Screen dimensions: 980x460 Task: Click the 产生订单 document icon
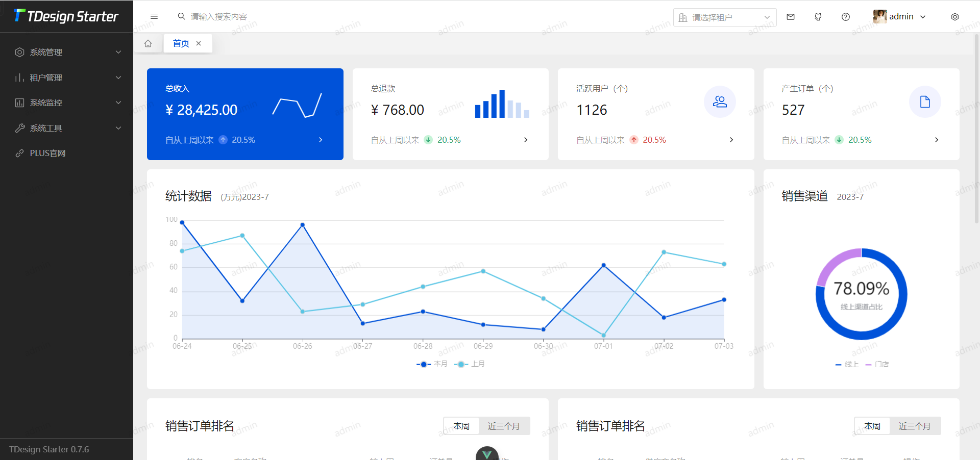(925, 102)
